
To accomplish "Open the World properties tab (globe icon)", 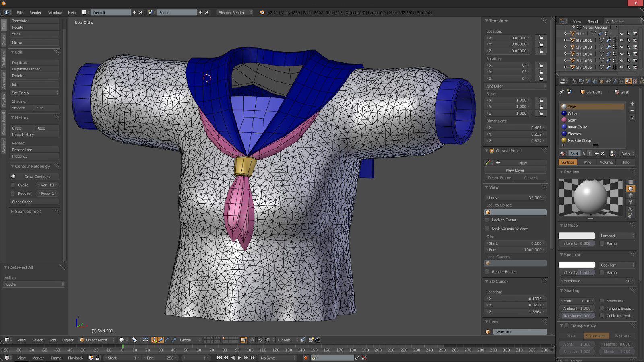I will pyautogui.click(x=594, y=81).
